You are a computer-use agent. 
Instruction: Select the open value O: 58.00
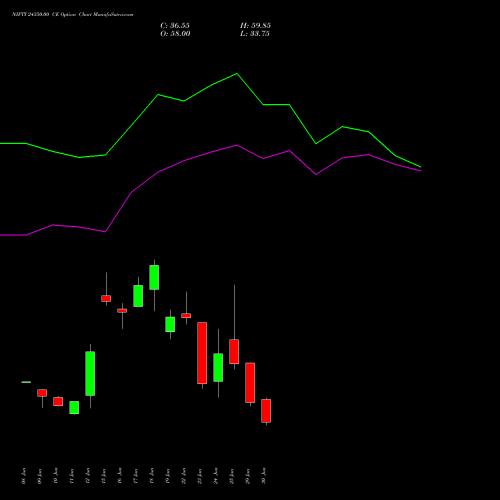[x=175, y=34]
